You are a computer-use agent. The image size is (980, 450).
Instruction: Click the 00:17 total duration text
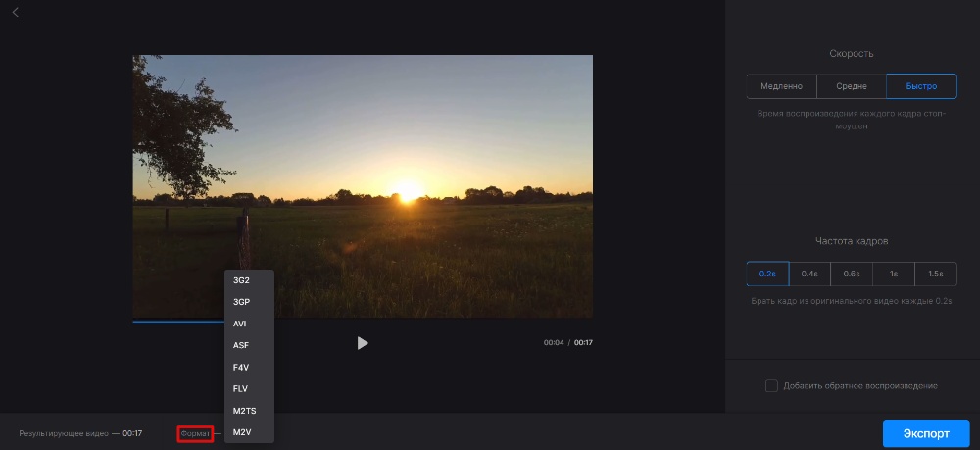click(584, 342)
